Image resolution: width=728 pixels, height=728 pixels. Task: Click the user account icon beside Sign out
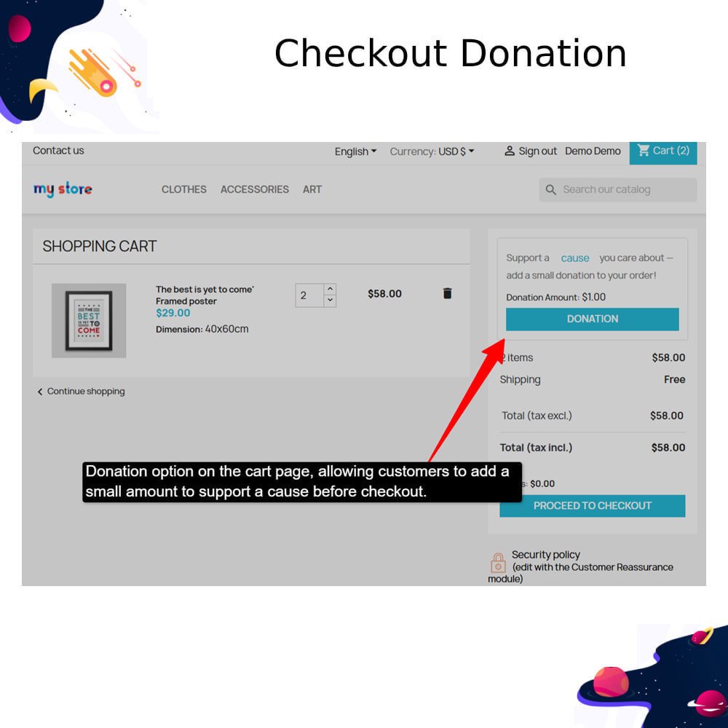click(x=510, y=151)
